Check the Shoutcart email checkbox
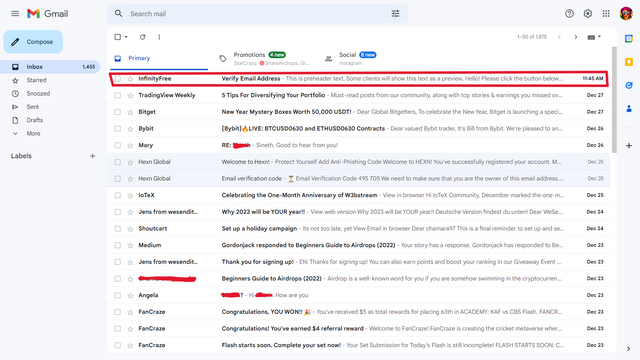 pyautogui.click(x=118, y=229)
